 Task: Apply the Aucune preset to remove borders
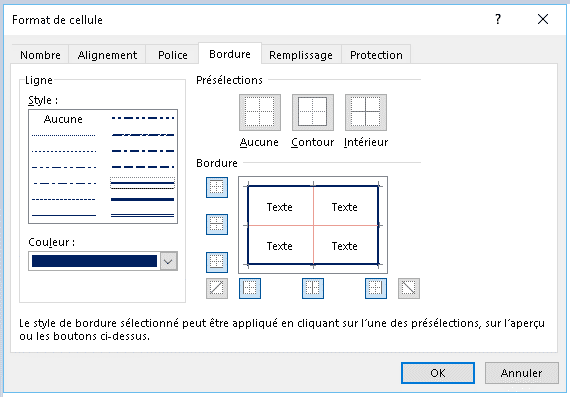click(260, 112)
